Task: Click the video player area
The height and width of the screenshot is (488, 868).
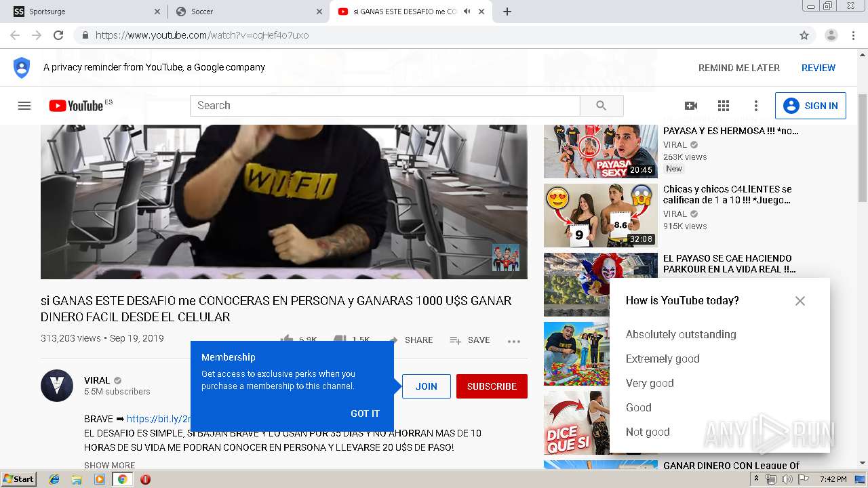Action: [x=284, y=202]
